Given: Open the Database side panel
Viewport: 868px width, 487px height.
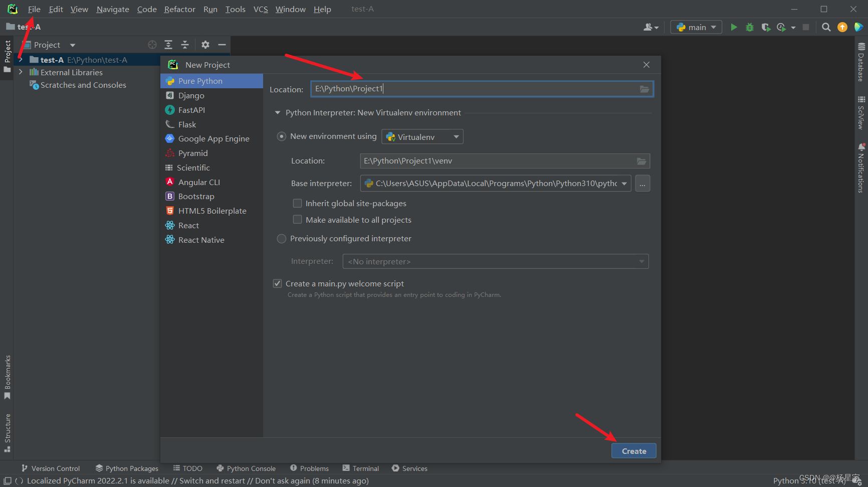Looking at the screenshot, I should pos(861,62).
